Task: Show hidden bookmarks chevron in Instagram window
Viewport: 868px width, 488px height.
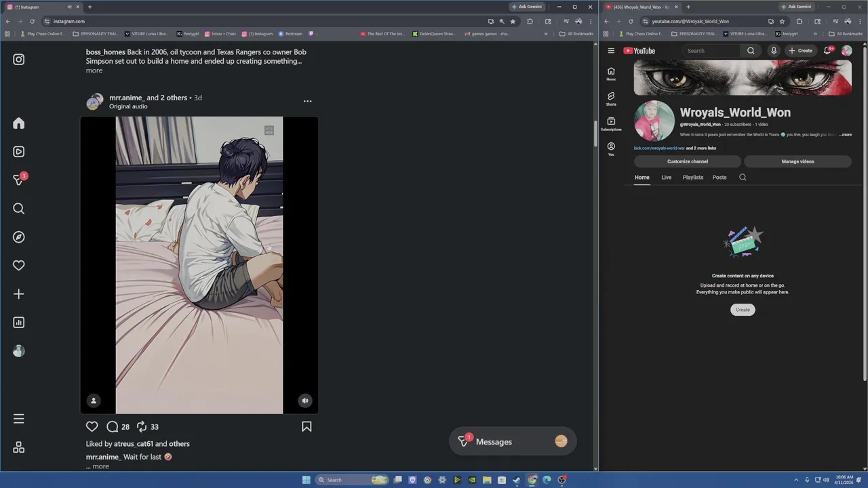Action: coord(546,33)
